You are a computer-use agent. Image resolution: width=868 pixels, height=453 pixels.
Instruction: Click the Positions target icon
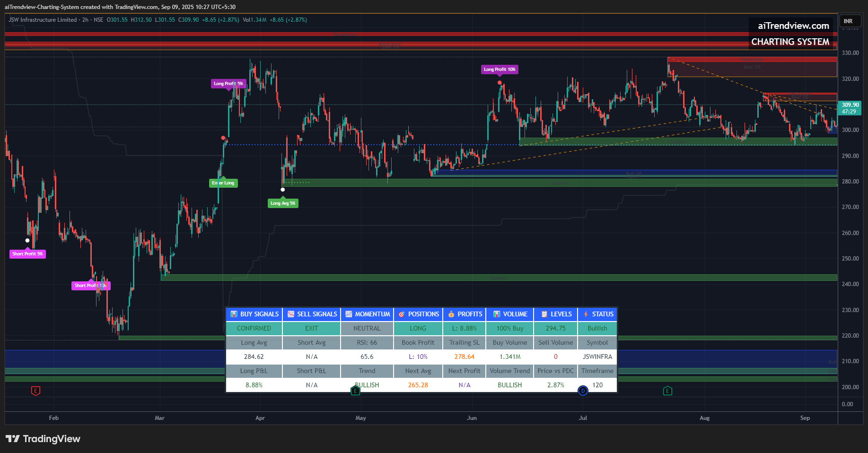pos(402,314)
